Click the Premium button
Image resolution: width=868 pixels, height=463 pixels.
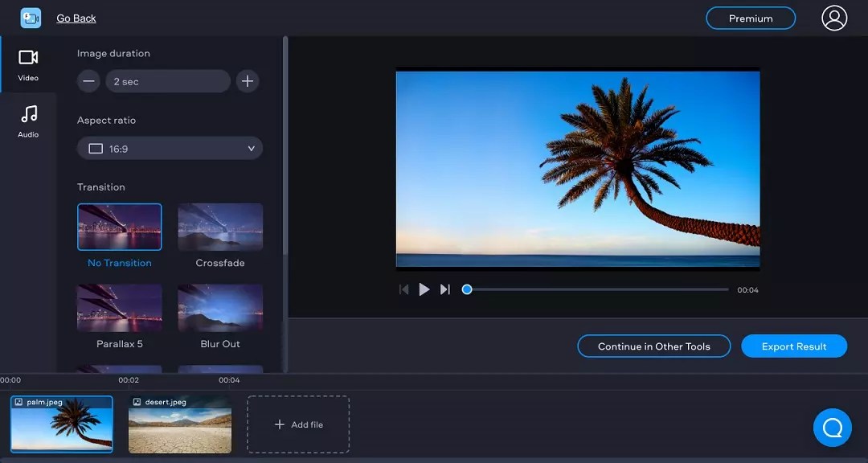click(x=750, y=18)
